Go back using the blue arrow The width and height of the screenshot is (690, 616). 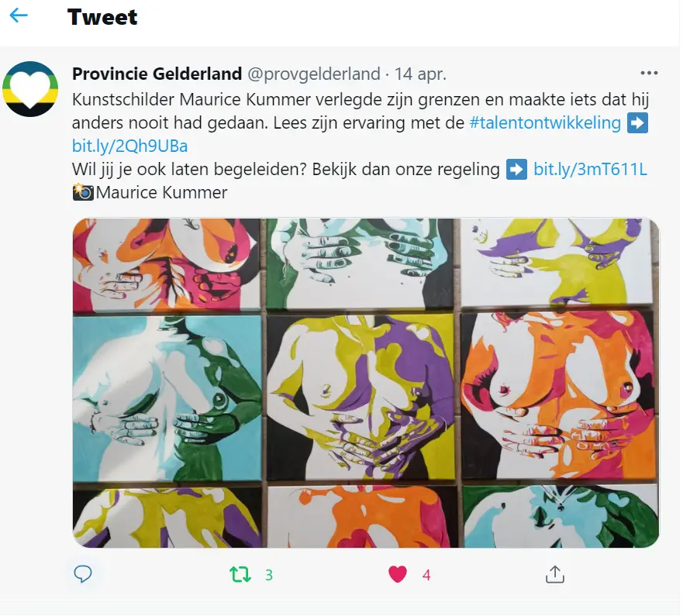pyautogui.click(x=19, y=15)
